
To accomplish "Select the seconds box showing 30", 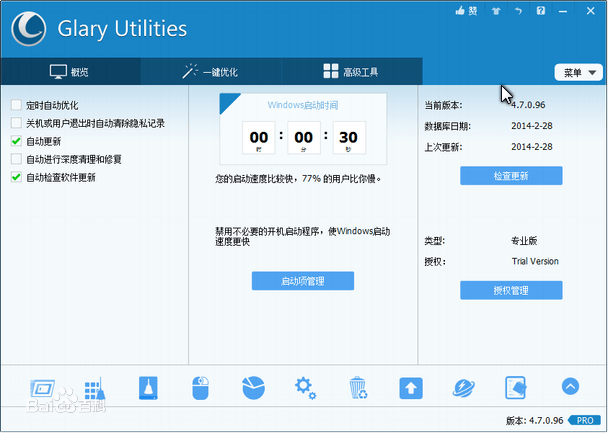I will (349, 138).
